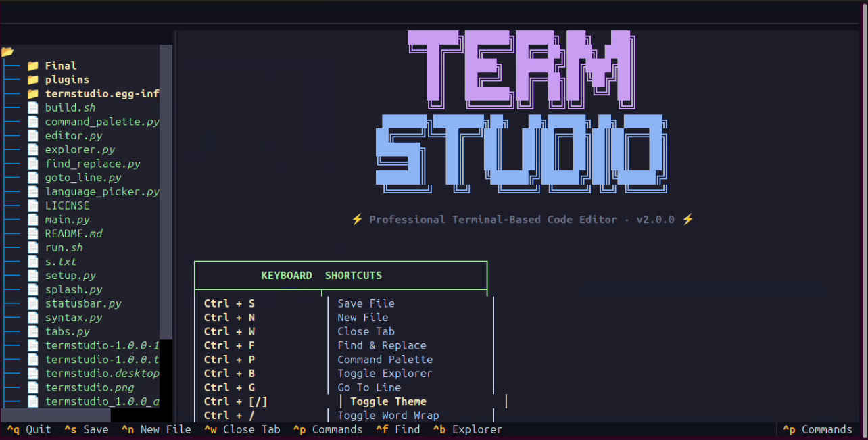868x440 pixels.
Task: Click ^b Explorer in the footer
Action: (x=468, y=429)
